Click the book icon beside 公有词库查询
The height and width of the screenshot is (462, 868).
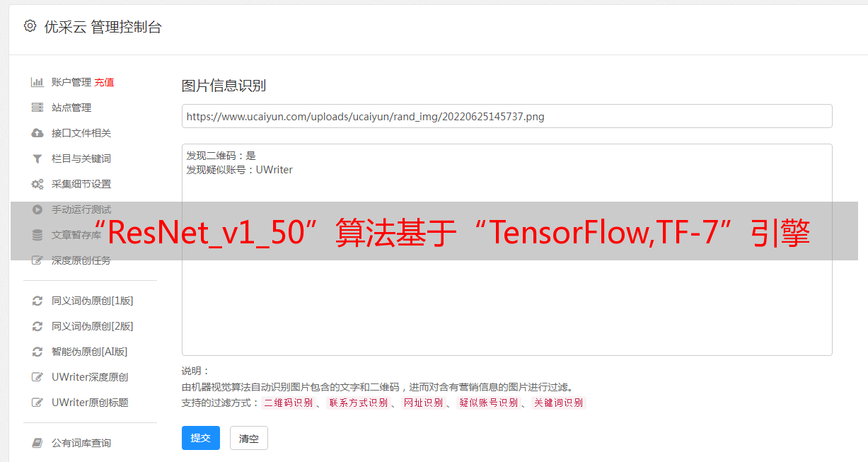point(37,443)
